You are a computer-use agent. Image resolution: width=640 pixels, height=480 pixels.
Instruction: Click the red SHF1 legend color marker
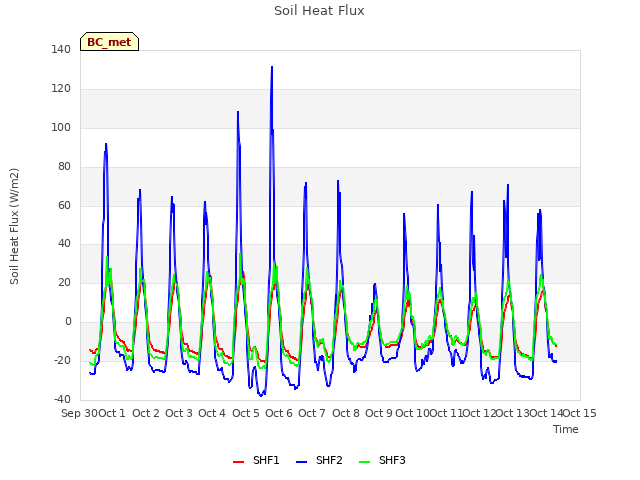238,462
